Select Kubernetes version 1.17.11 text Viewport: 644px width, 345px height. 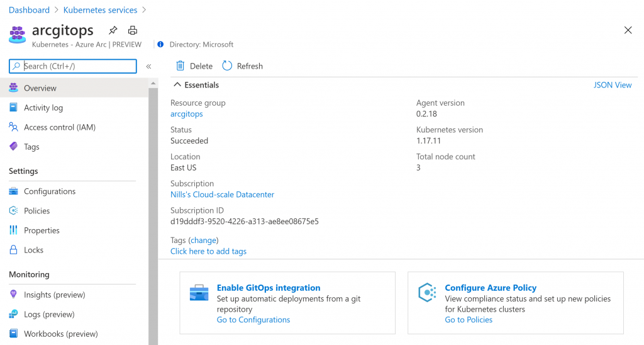pos(428,140)
